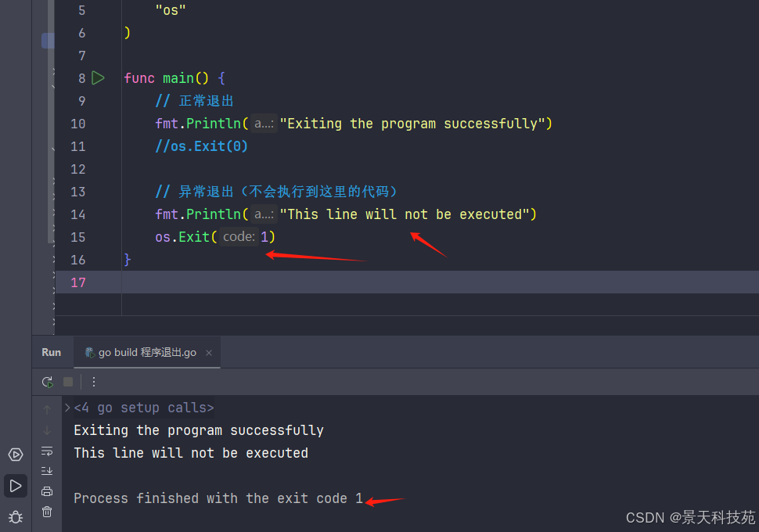Open the Services tool window

16,455
